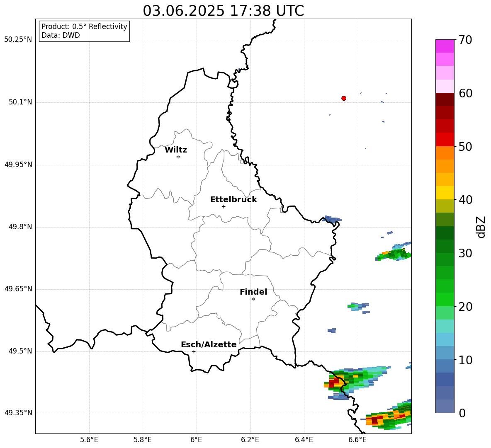Click the Wiltz city label
Viewport: 491px width, 448px height.
[176, 150]
